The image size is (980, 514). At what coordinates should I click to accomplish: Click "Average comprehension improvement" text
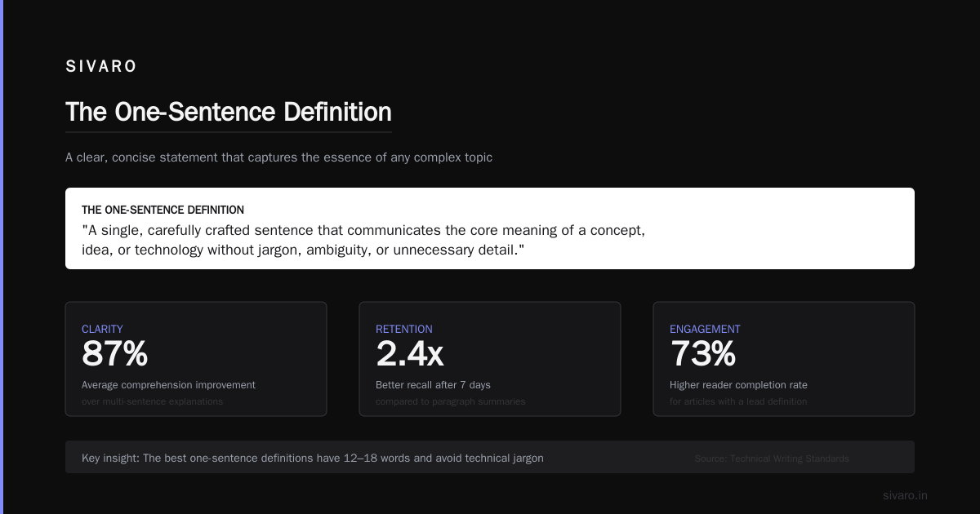pyautogui.click(x=168, y=385)
